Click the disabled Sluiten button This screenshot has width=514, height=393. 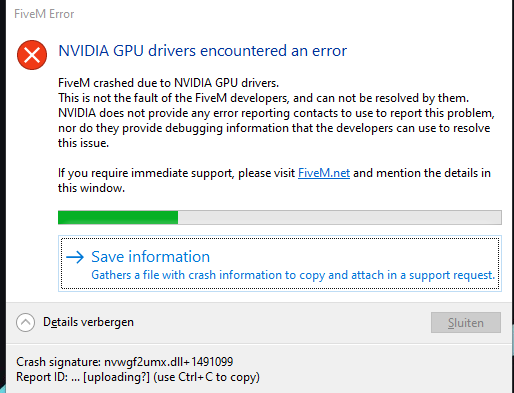pyautogui.click(x=466, y=322)
